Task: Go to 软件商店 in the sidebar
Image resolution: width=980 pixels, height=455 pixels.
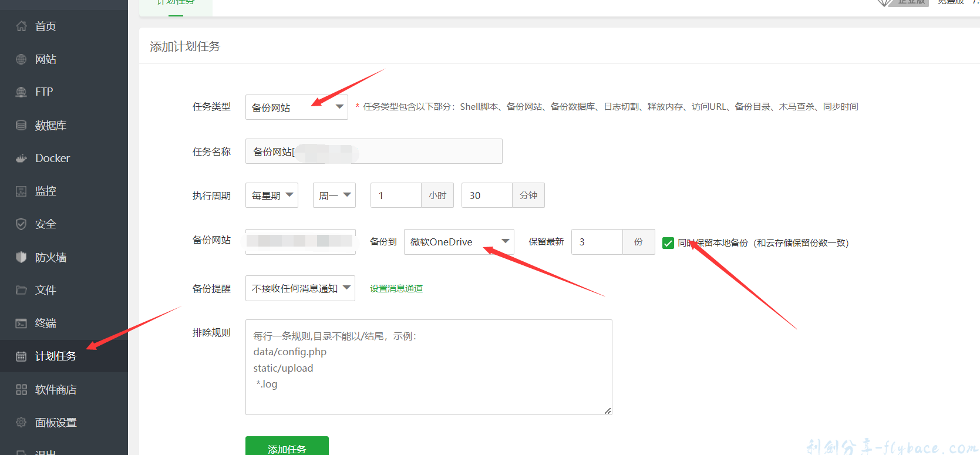Action: point(64,389)
